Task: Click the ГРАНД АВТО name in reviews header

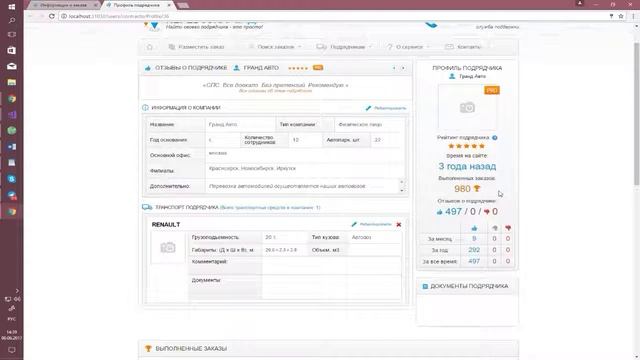Action: click(261, 68)
